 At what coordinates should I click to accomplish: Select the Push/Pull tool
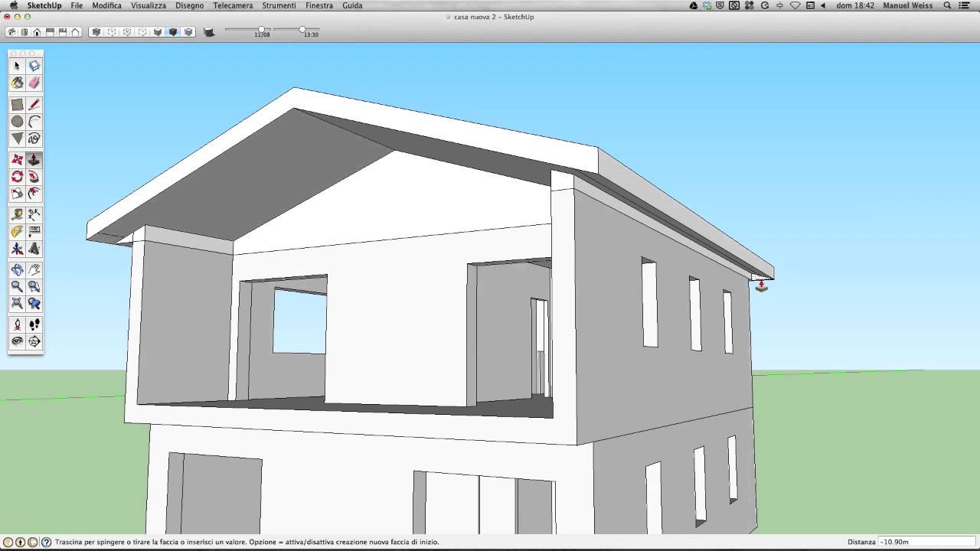(x=34, y=160)
